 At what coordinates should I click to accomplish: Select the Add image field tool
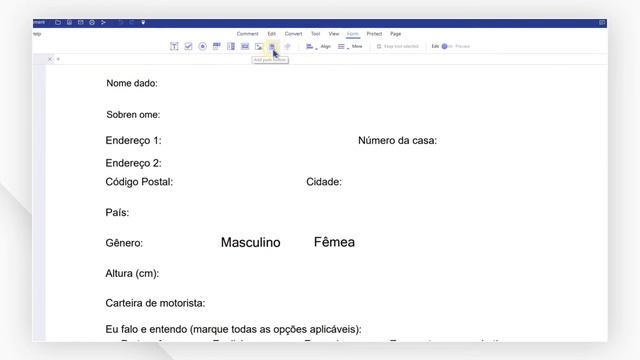coord(259,47)
